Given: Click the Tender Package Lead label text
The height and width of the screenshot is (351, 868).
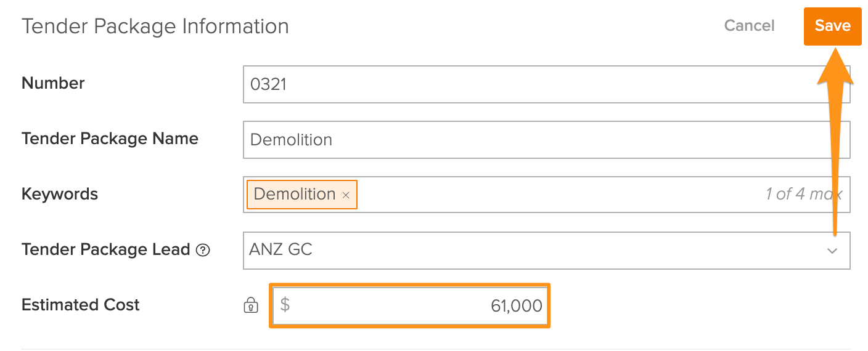Looking at the screenshot, I should tap(105, 250).
